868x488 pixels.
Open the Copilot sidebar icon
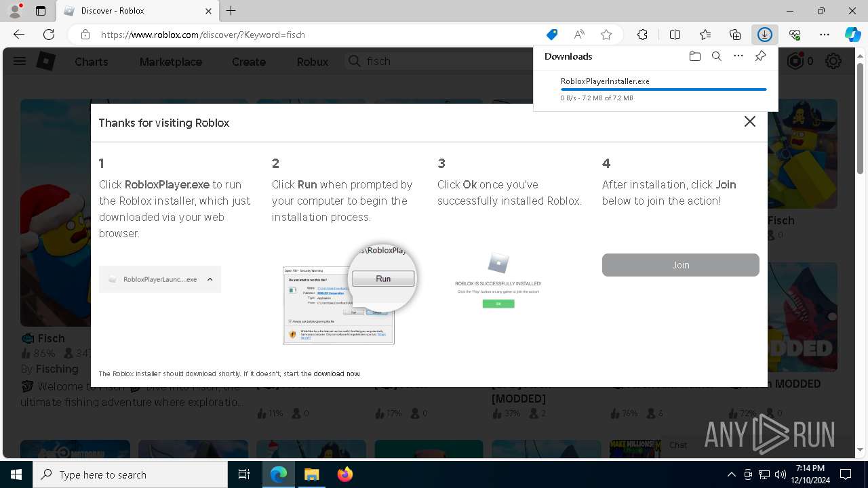point(852,35)
